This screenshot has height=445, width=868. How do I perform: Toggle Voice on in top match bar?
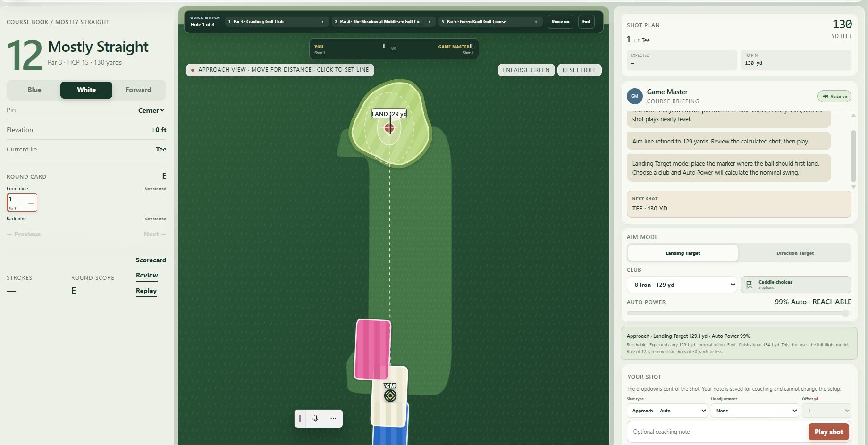tap(560, 22)
